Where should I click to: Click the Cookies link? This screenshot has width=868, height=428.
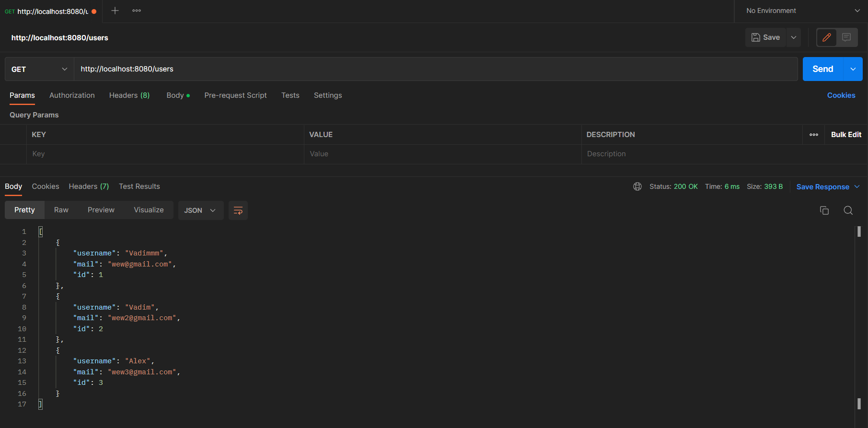[841, 95]
